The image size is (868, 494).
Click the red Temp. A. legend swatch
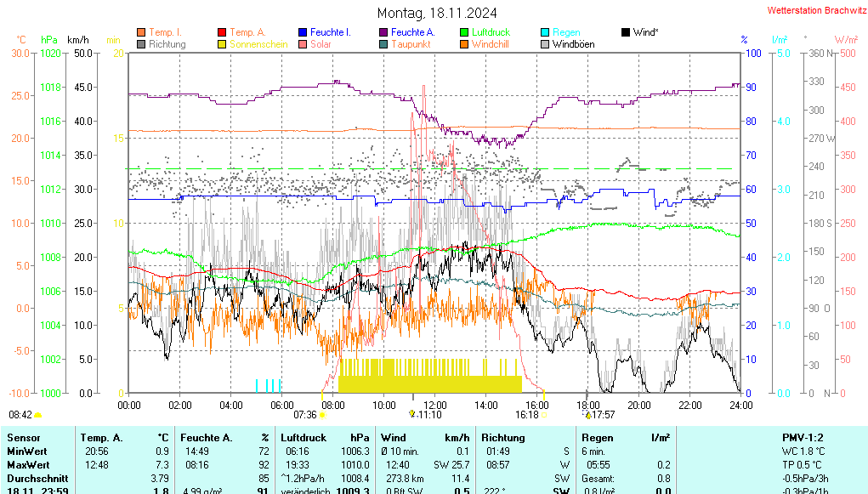223,32
